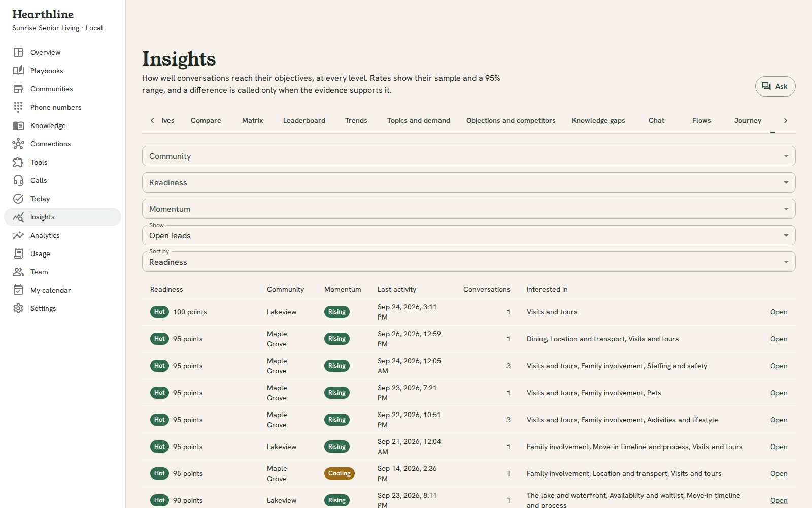Screen dimensions: 812x508
Task: Select the Objections and competitors tab
Action: 511,121
